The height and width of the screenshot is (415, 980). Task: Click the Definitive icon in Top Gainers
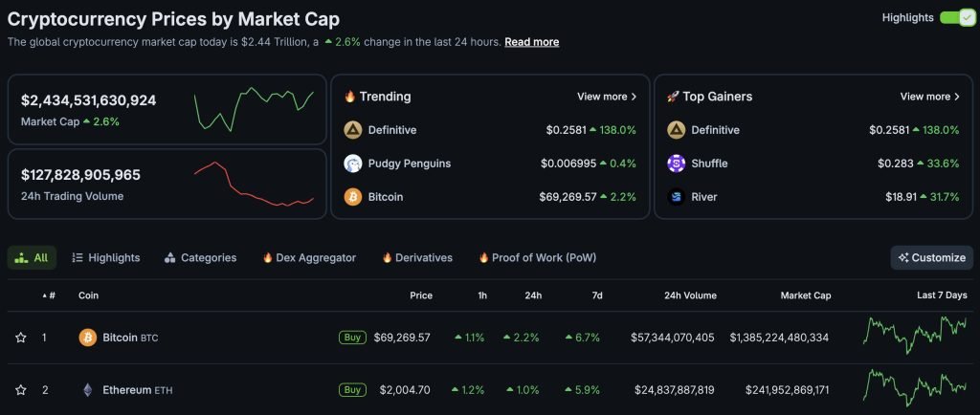677,130
